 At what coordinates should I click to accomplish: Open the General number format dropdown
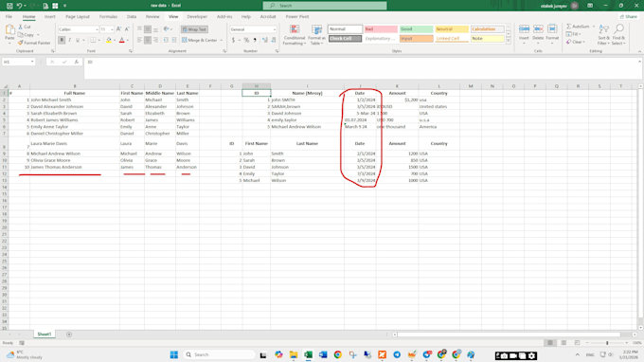[x=275, y=29]
